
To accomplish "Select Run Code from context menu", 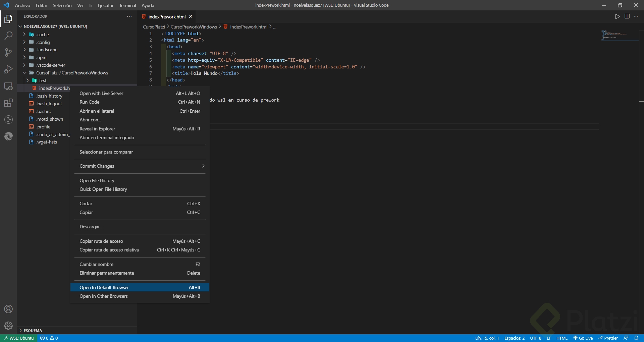I will tap(140, 102).
